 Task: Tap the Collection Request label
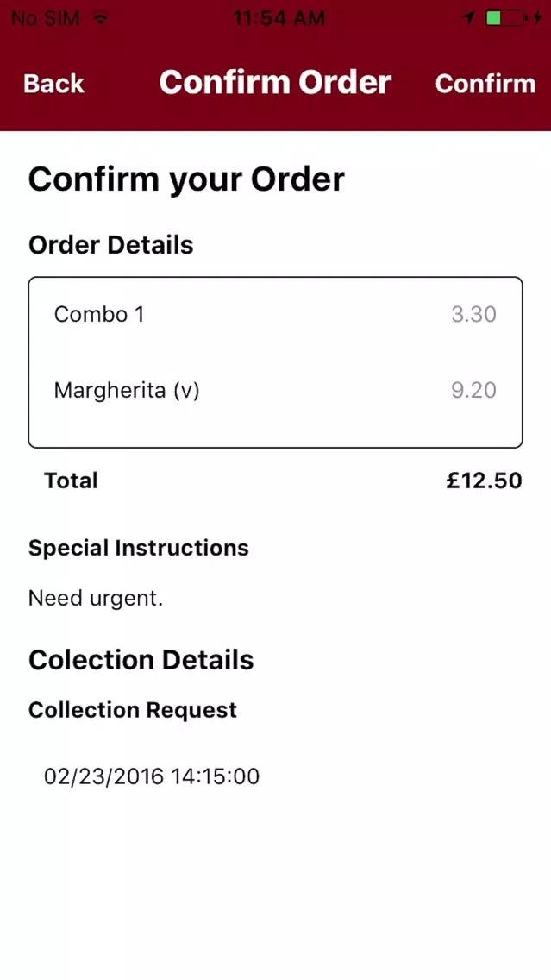coord(133,710)
